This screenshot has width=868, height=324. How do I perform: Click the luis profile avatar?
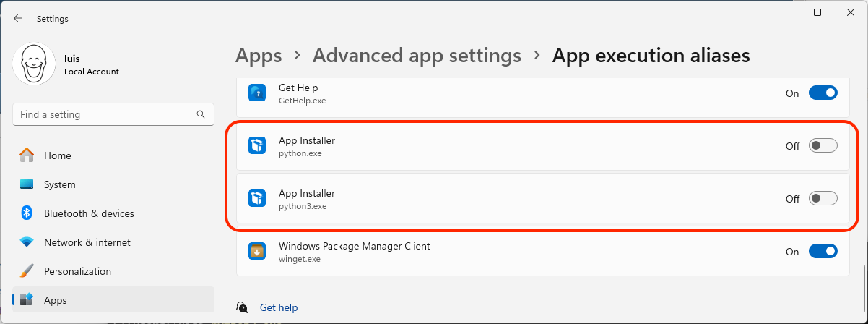pos(35,64)
